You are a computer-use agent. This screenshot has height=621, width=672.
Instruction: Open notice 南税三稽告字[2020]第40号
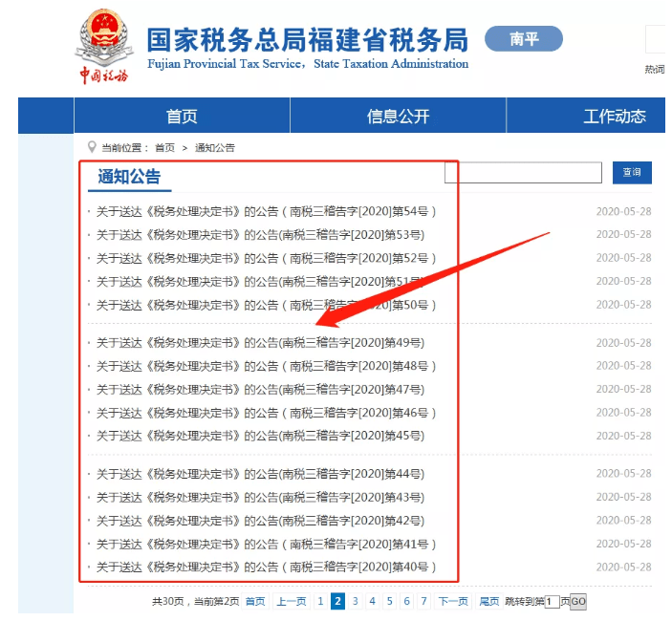tap(266, 567)
